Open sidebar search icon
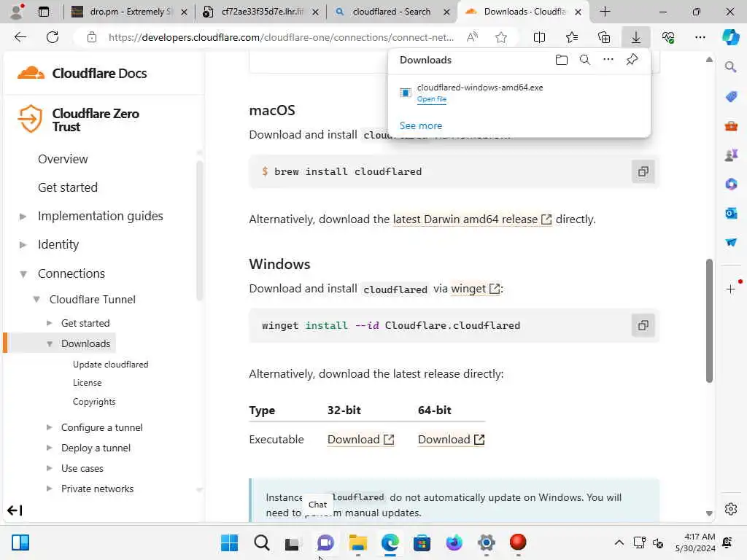Image resolution: width=747 pixels, height=560 pixels. point(731,66)
